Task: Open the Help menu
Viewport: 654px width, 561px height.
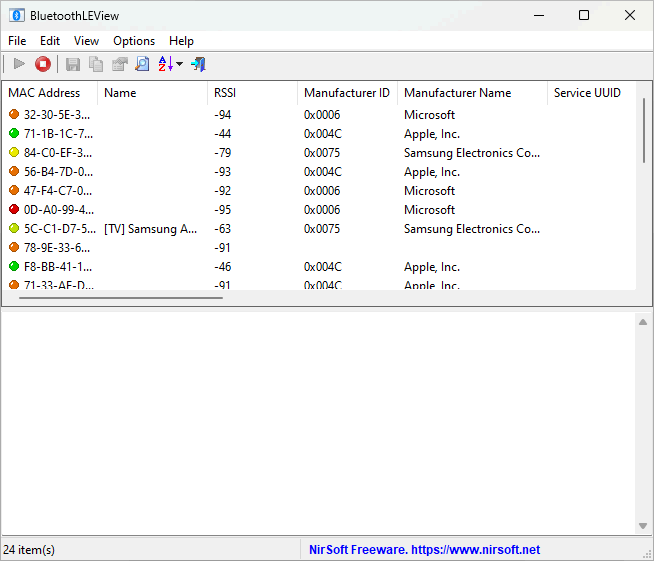Action: 182,41
